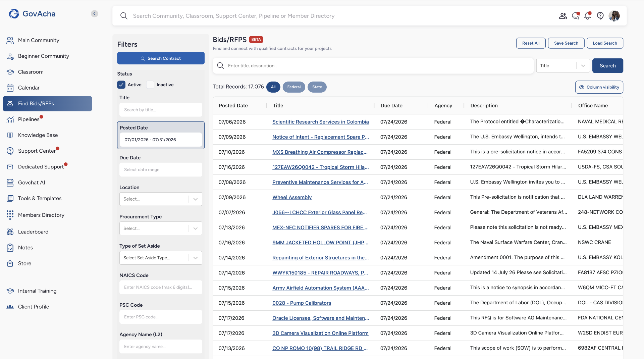This screenshot has height=359, width=644.
Task: Open the help question mark icon
Action: (x=600, y=16)
